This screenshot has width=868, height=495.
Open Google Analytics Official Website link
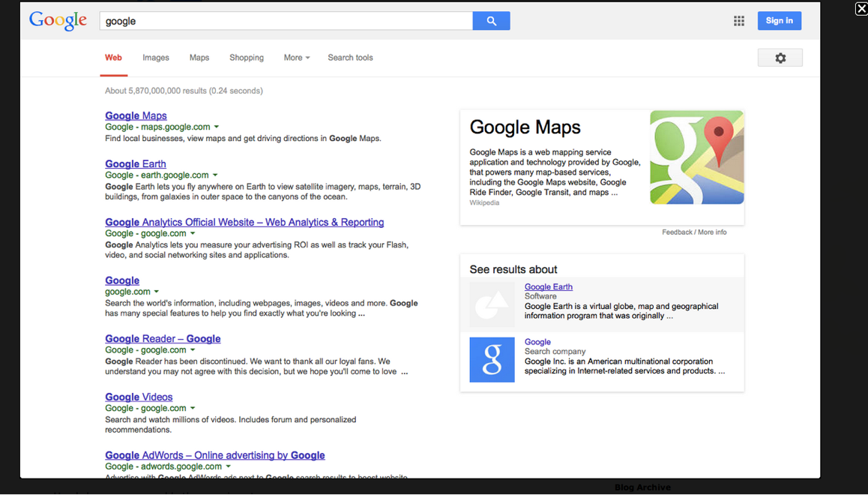[x=244, y=222]
